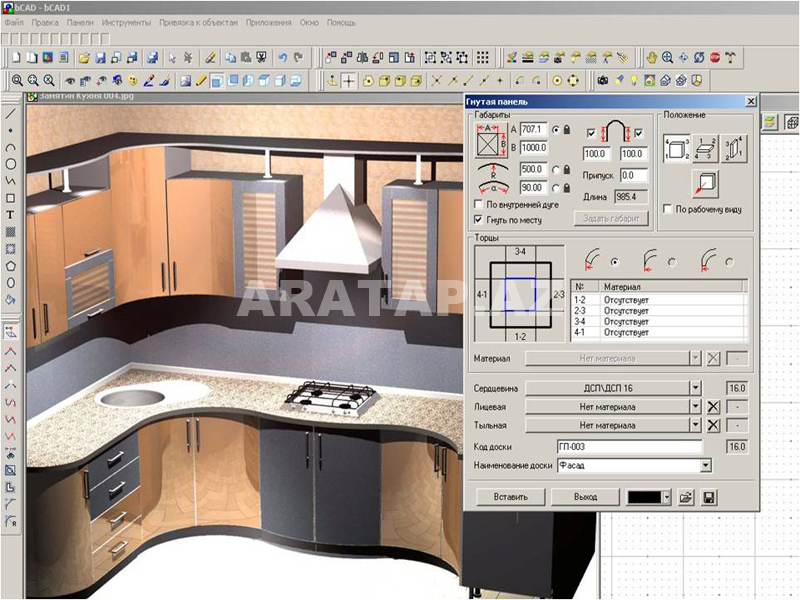This screenshot has width=800, height=600.
Task: Select the second edge shape radio button in Торцы
Action: (672, 262)
